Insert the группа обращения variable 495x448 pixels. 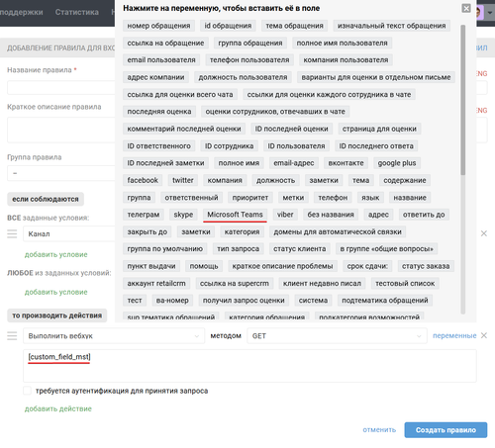point(250,43)
